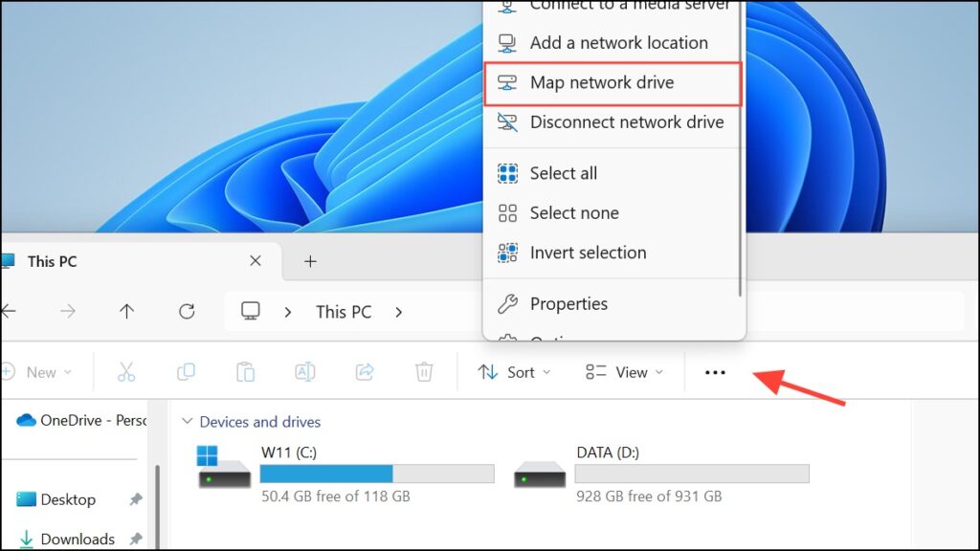Click the Paste clipboard icon
The width and height of the screenshot is (980, 551).
pos(245,372)
